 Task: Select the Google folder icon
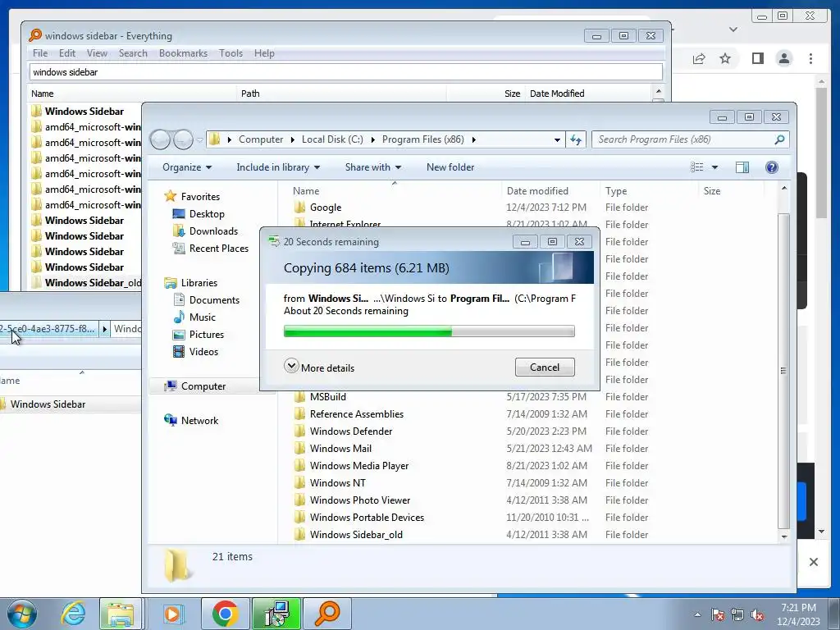[x=300, y=208]
